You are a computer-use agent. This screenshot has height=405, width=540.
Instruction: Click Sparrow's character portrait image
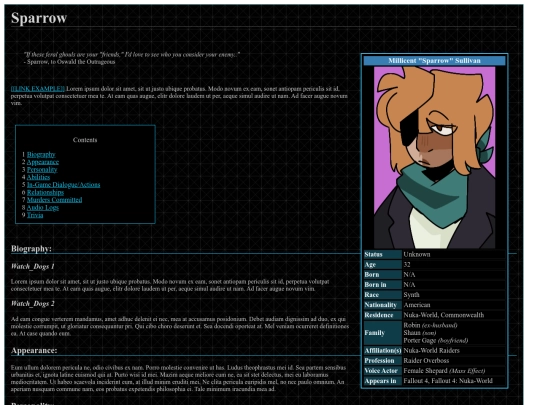(x=435, y=157)
